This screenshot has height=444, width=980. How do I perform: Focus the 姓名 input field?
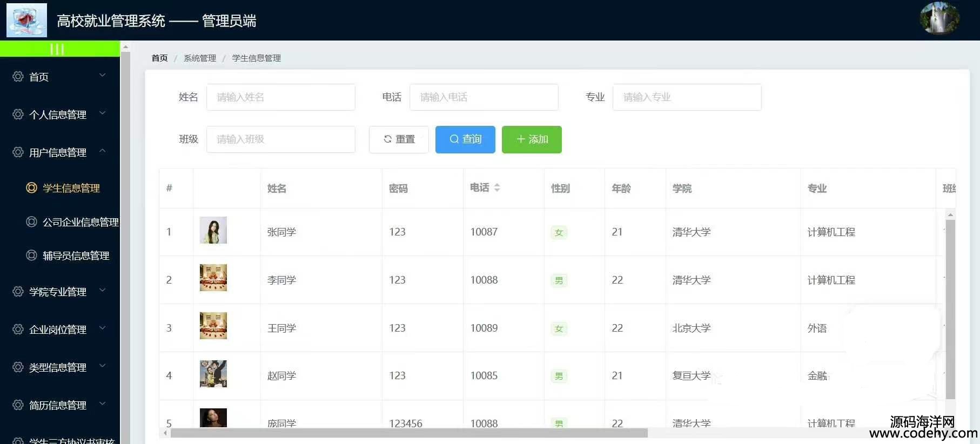click(x=281, y=97)
